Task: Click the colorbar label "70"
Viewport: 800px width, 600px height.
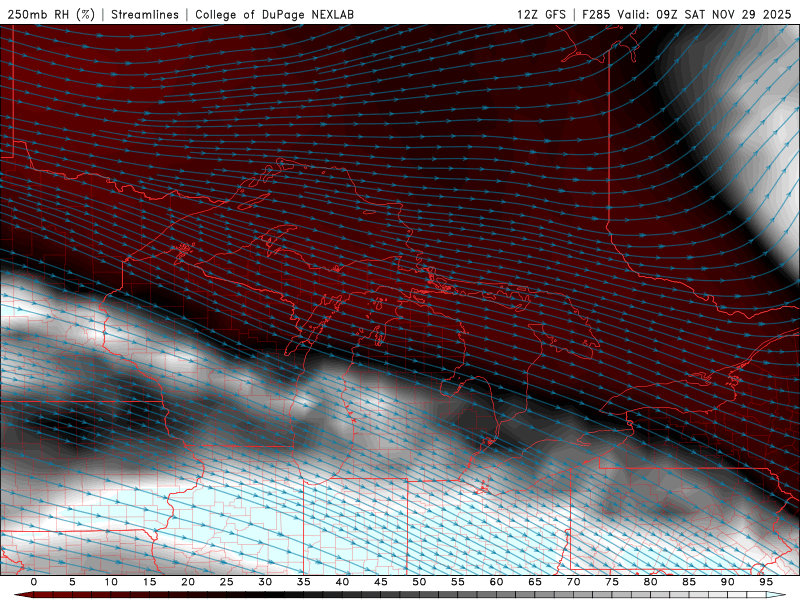Action: point(573,582)
